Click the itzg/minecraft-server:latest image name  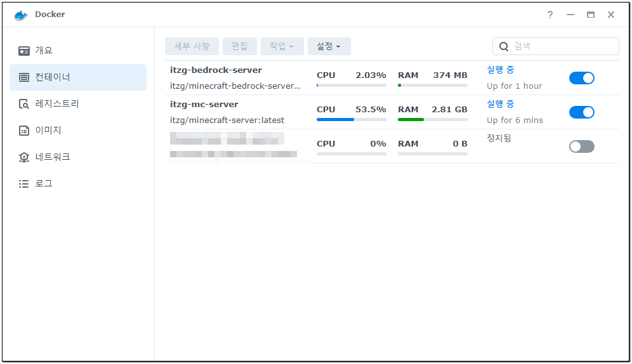click(227, 120)
